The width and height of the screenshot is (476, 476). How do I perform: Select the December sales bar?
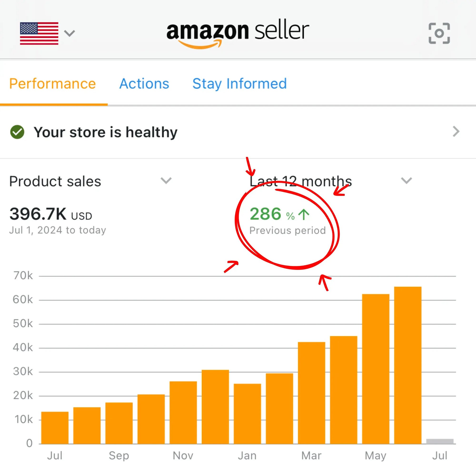click(215, 407)
